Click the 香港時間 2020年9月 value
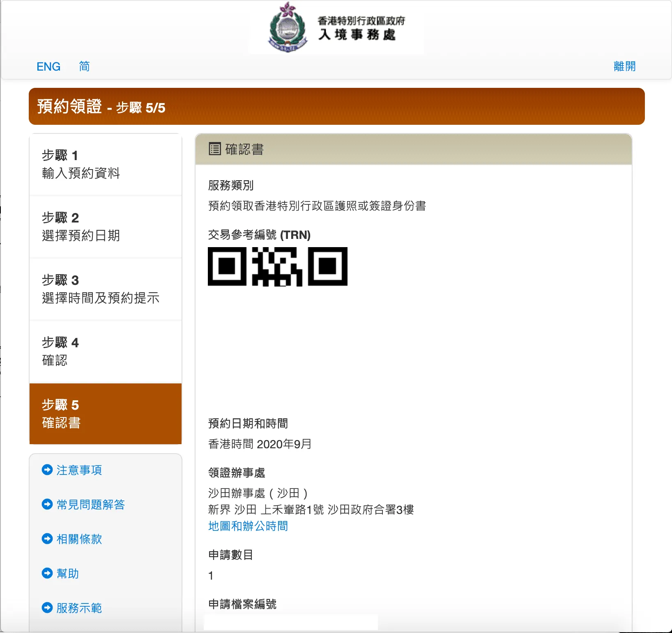Image resolution: width=672 pixels, height=633 pixels. [260, 444]
